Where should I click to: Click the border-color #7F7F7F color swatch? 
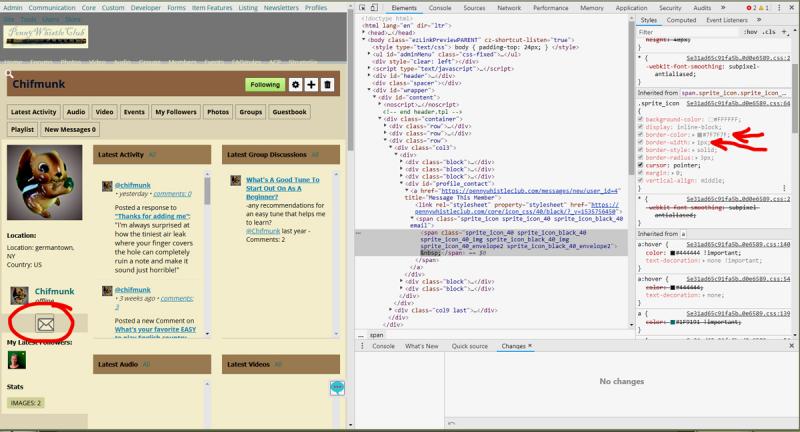click(x=696, y=133)
